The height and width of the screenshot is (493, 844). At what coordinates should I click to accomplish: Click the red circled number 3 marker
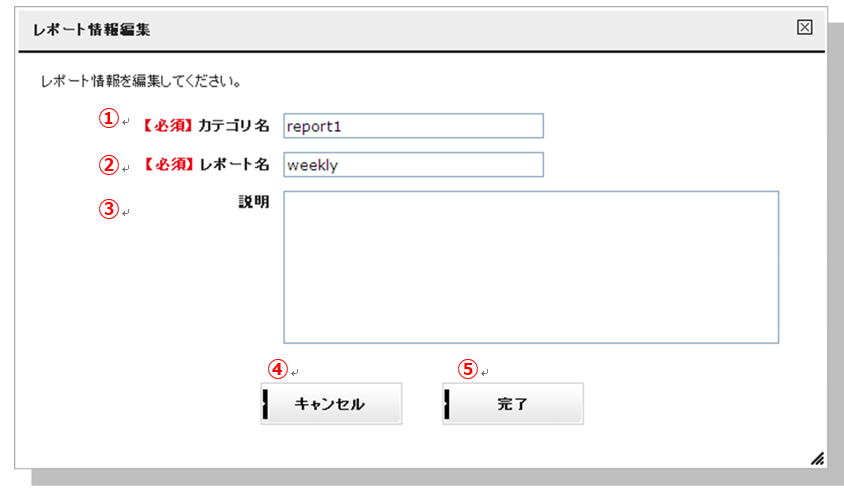(x=109, y=209)
